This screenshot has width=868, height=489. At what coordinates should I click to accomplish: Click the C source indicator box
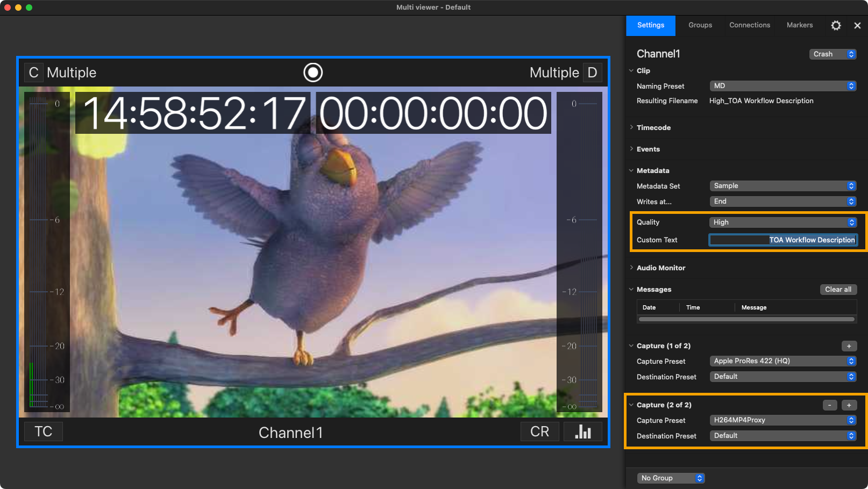click(33, 73)
